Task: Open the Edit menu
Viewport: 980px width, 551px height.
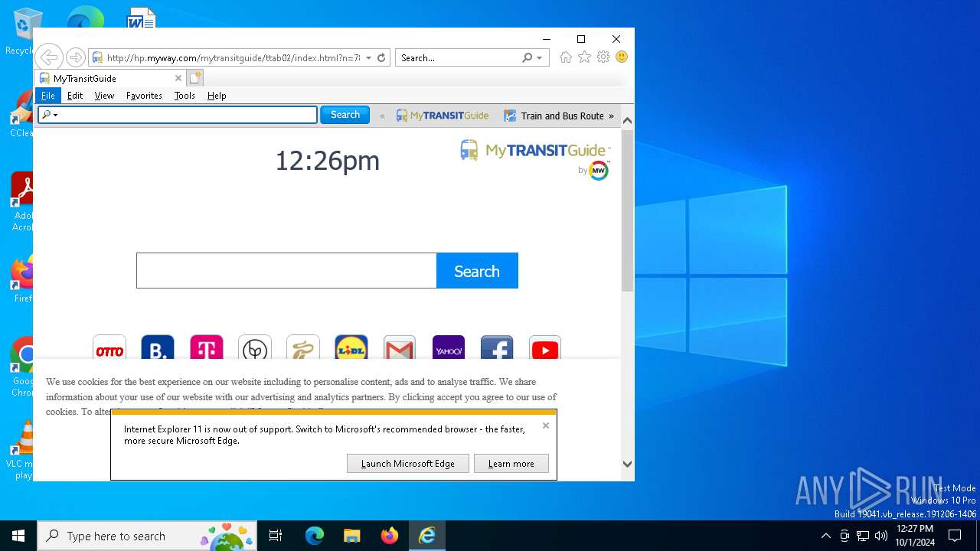Action: coord(75,96)
